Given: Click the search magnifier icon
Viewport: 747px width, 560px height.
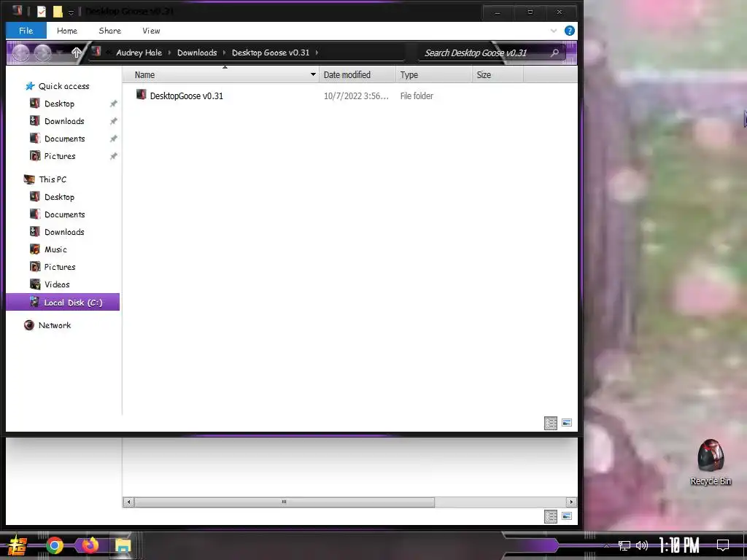Looking at the screenshot, I should pos(554,52).
